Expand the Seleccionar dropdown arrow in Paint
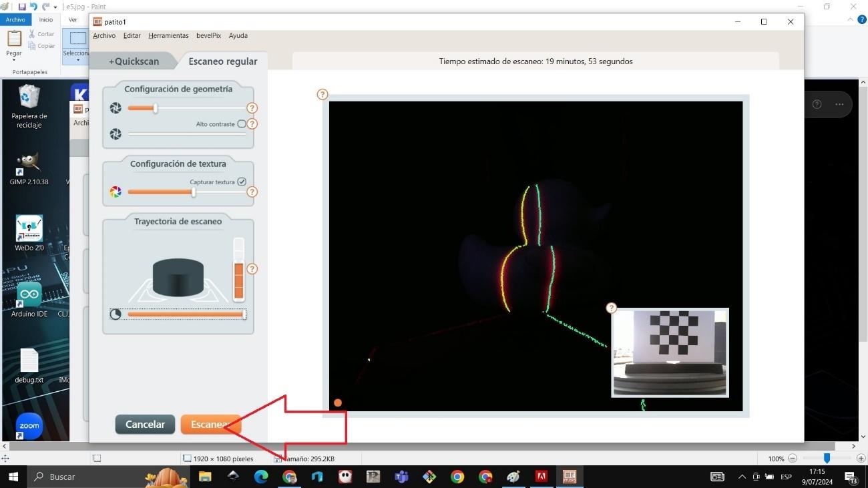The image size is (868, 488). pos(78,60)
